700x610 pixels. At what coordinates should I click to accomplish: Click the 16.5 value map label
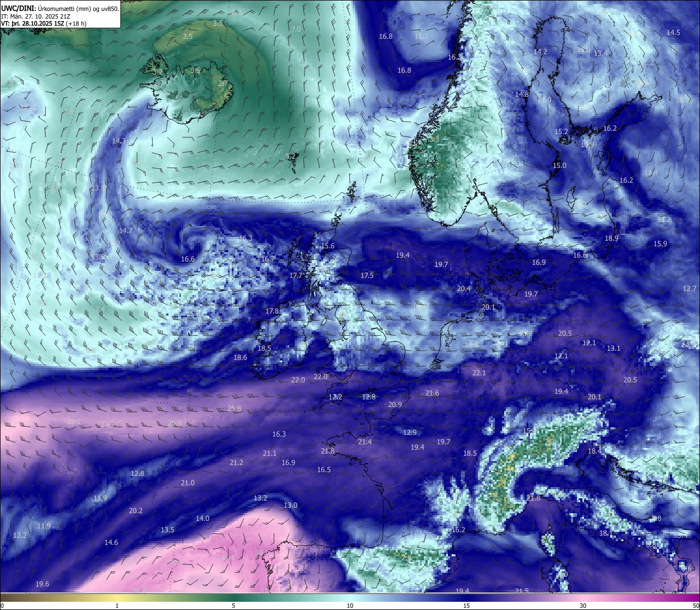pos(324,469)
